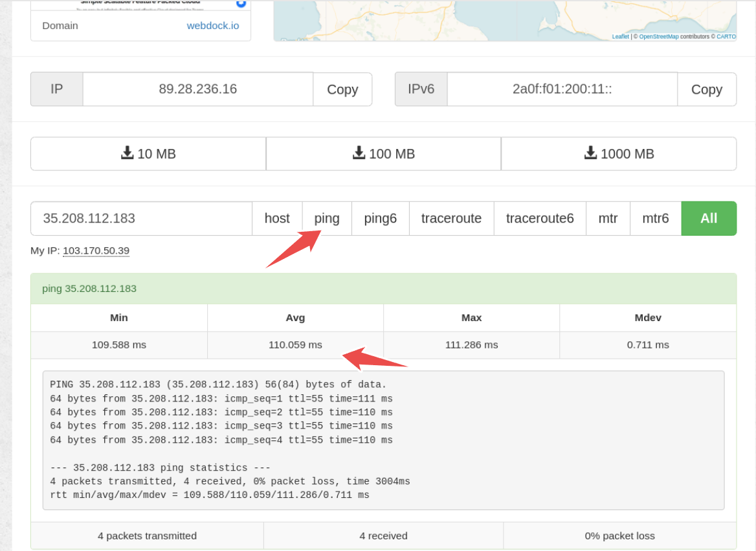Click the ping button
This screenshot has height=551, width=756.
click(327, 218)
